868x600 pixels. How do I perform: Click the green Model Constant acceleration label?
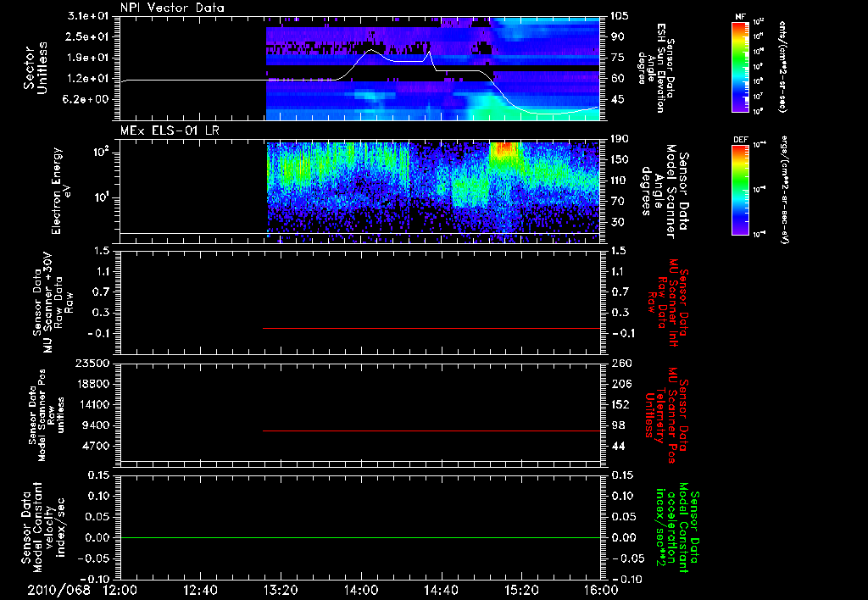point(677,527)
